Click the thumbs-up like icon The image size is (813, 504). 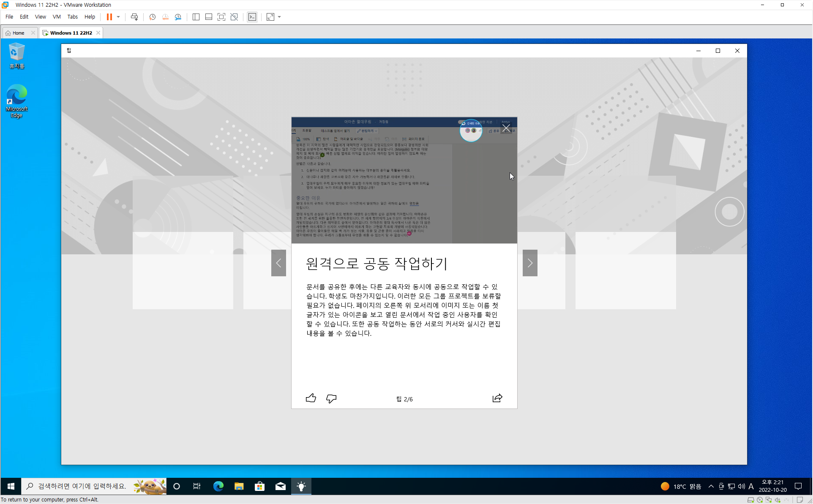pos(311,398)
